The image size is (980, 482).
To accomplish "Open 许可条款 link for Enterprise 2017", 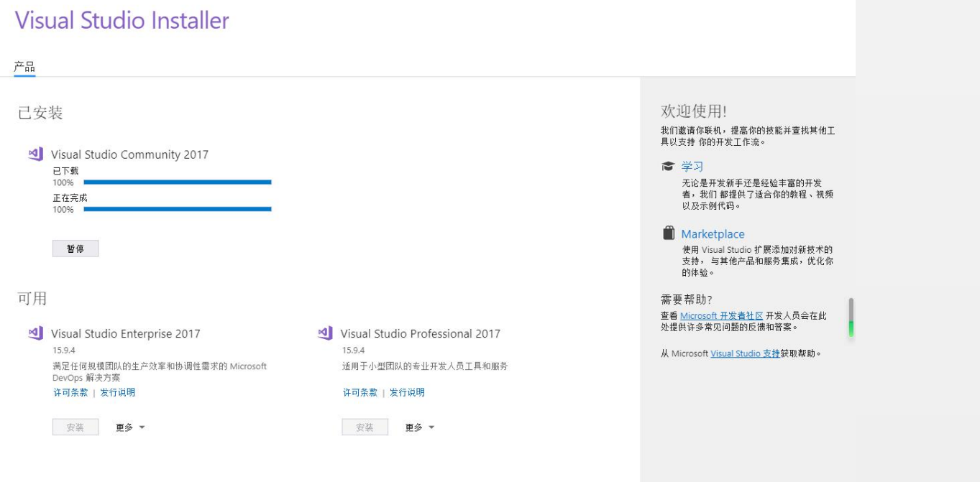I will click(70, 392).
